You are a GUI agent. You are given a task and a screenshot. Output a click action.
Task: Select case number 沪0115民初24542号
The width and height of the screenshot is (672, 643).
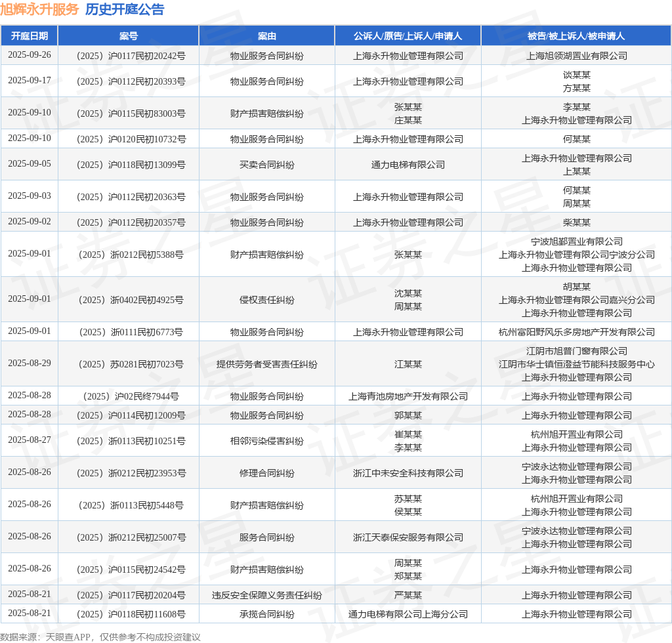(147, 570)
